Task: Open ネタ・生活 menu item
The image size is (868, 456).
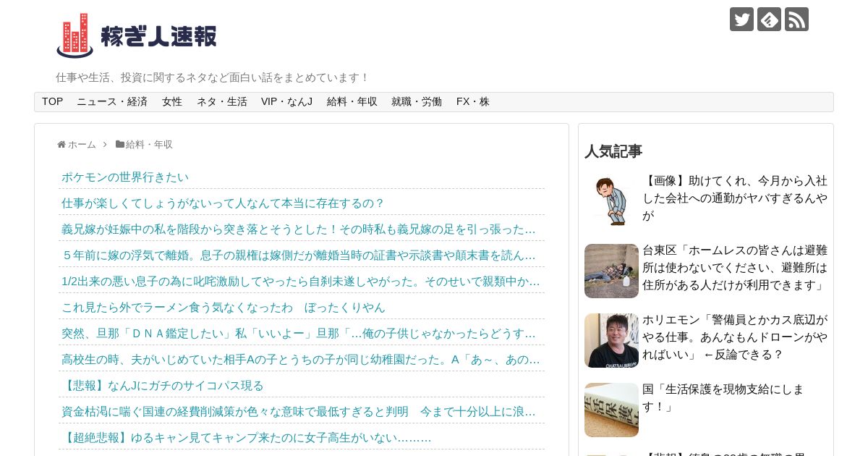Action: click(x=222, y=102)
